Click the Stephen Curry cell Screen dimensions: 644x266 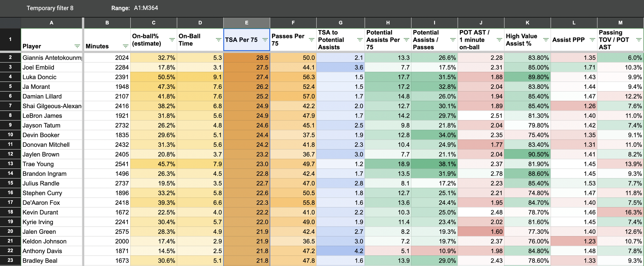pos(52,193)
